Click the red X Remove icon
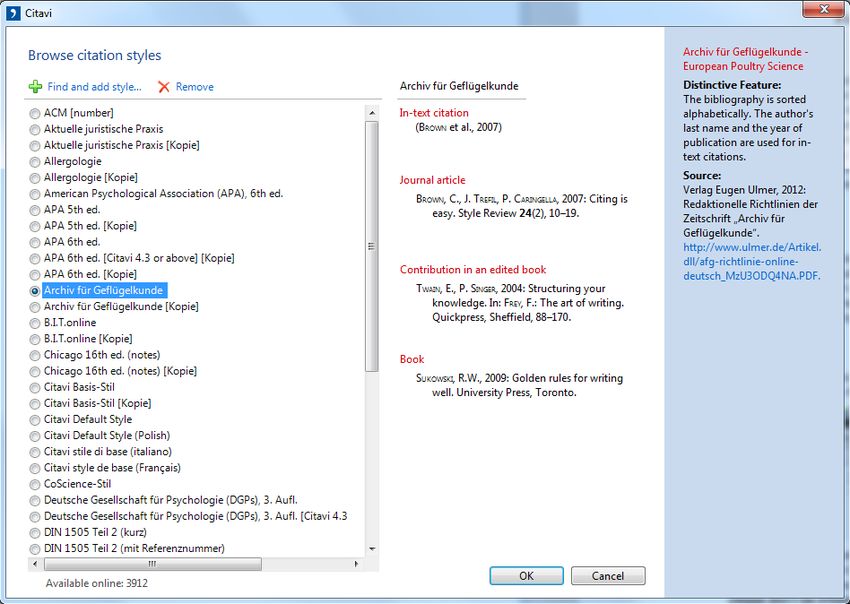This screenshot has height=604, width=850. coord(164,87)
